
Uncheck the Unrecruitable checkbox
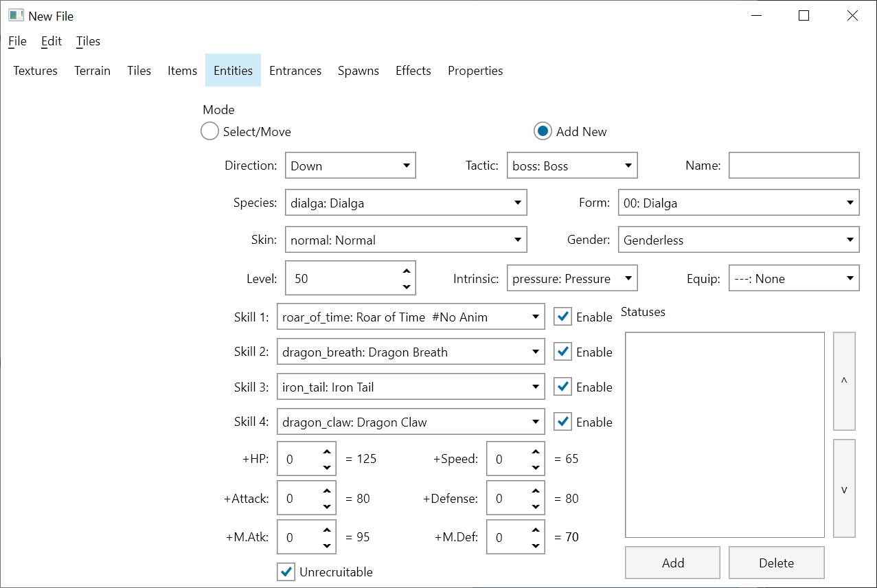pyautogui.click(x=286, y=572)
